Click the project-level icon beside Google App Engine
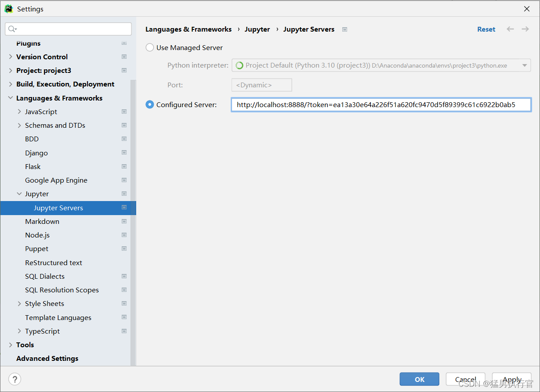 tap(124, 180)
